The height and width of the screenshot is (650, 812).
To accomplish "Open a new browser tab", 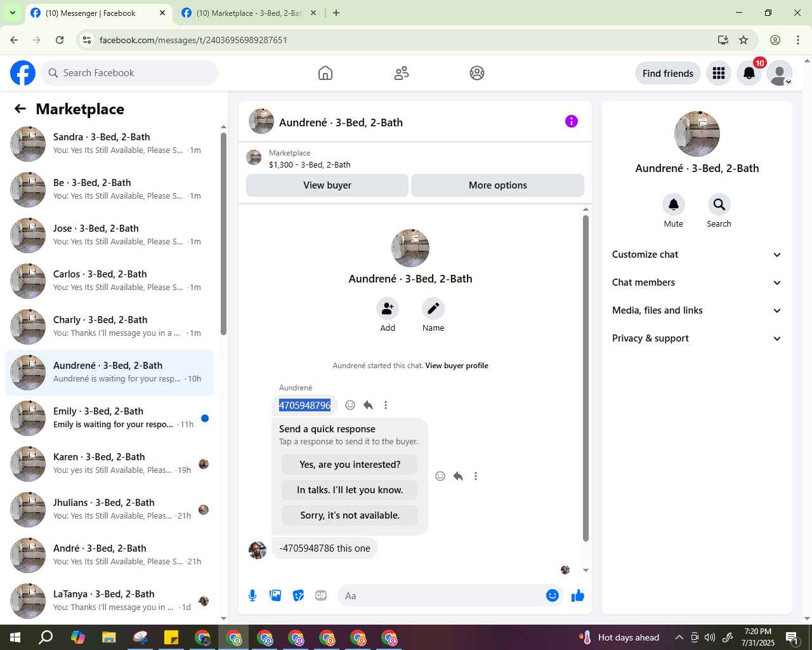I will (336, 13).
